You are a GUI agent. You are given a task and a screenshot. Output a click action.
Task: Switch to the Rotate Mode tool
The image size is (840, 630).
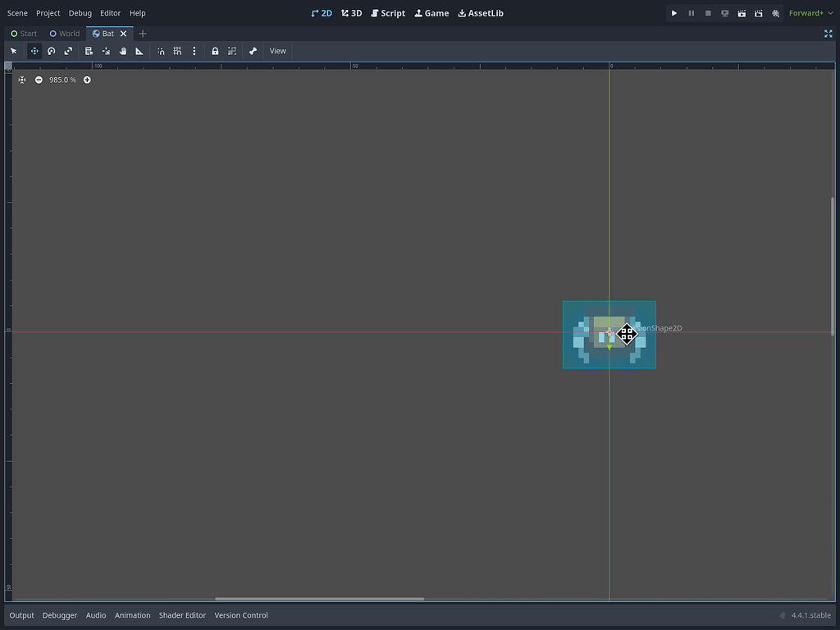pos(52,51)
